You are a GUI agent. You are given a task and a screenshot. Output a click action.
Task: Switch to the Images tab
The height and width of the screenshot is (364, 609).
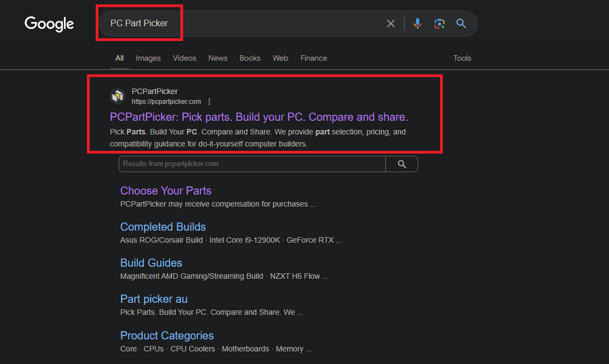148,58
